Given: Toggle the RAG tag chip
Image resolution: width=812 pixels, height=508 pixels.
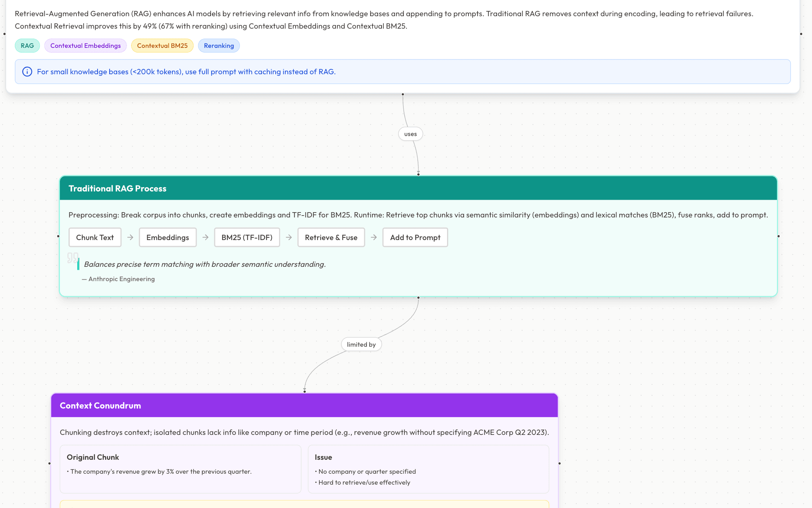Looking at the screenshot, I should coord(27,46).
